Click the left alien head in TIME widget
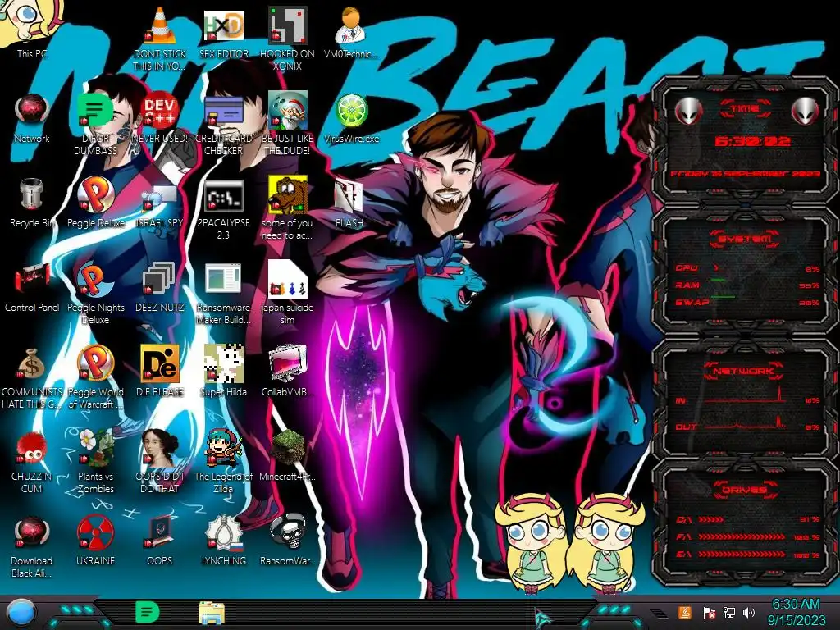 pyautogui.click(x=688, y=111)
